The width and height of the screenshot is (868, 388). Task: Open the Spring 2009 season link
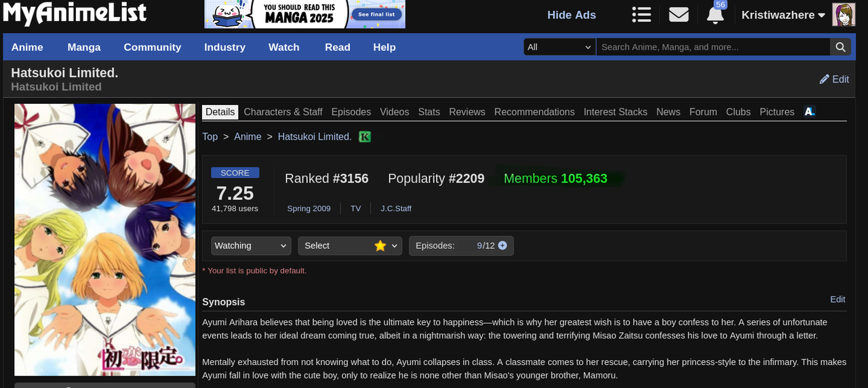pos(309,208)
